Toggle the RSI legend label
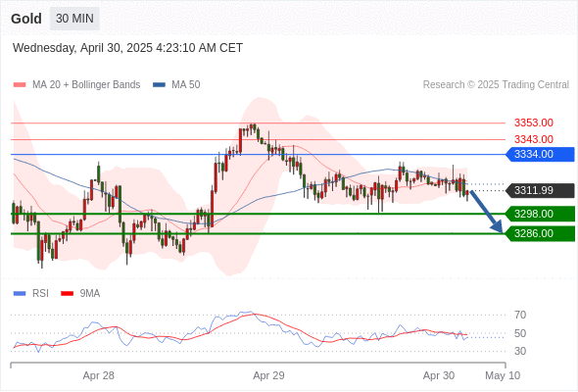578x392 pixels. coord(40,294)
